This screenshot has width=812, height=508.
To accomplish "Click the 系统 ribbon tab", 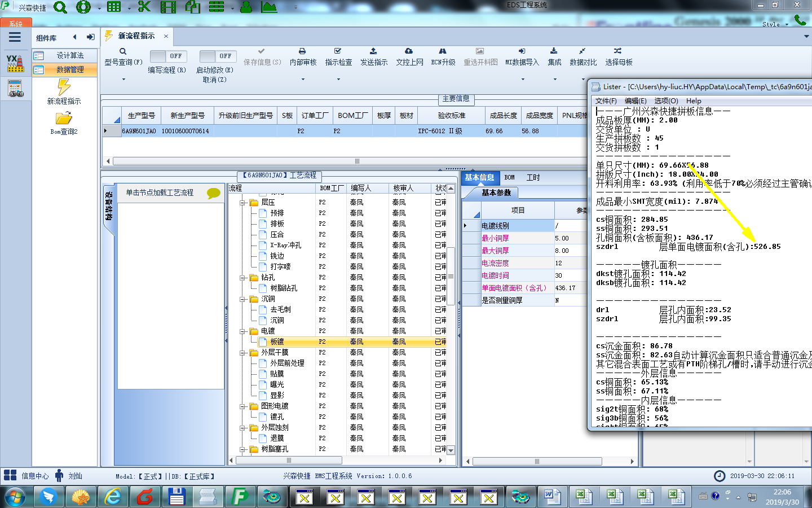I will (16, 23).
